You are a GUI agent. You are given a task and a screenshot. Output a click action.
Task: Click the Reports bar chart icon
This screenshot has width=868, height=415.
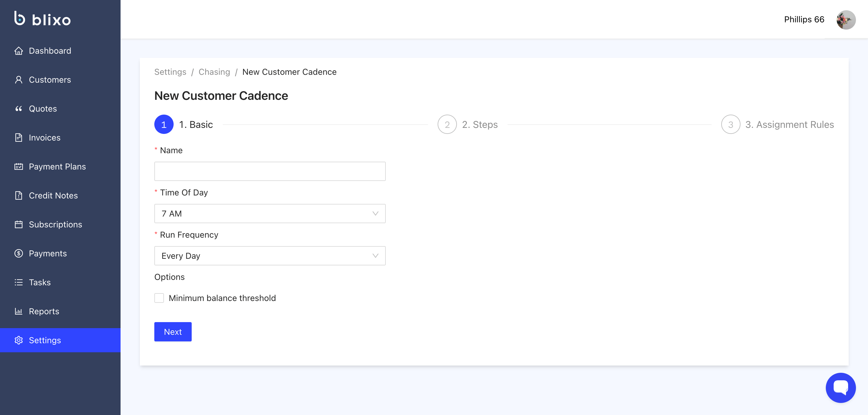(x=18, y=311)
